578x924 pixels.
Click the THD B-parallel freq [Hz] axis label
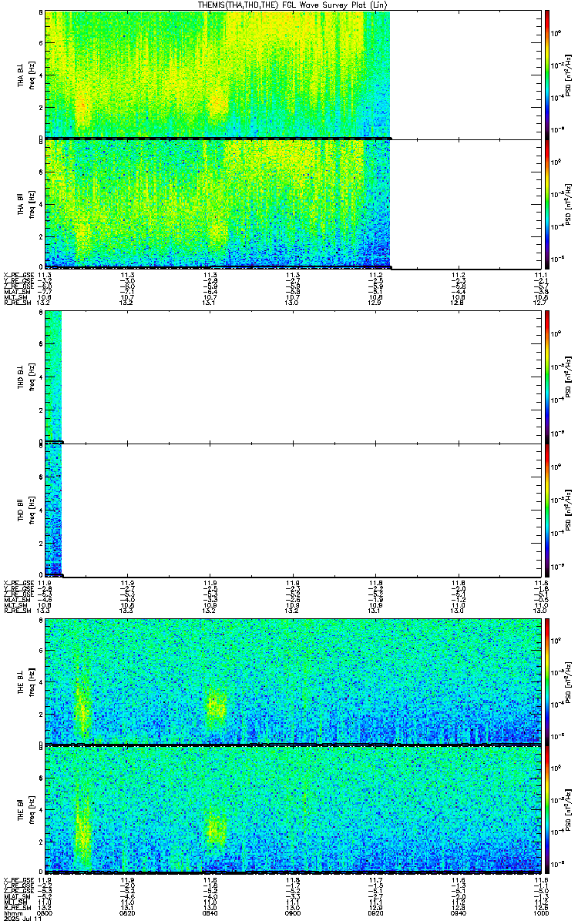coord(32,509)
